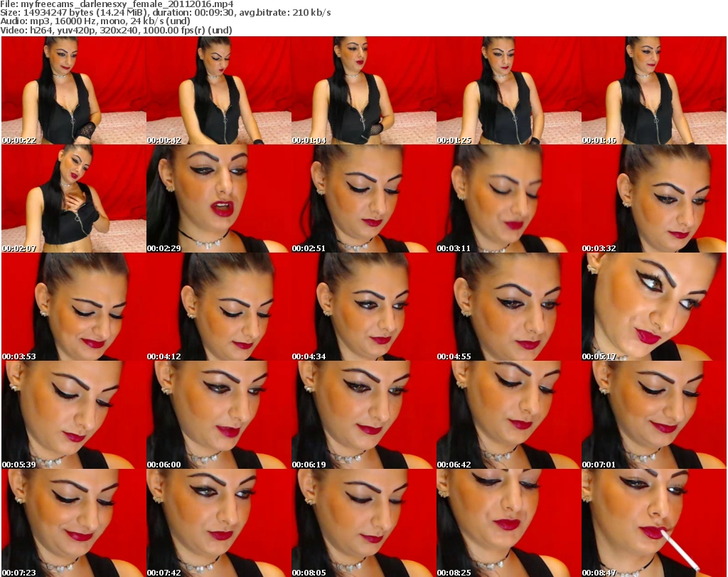Viewport: 728px width, 577px height.
Task: Choose the thumbnail labeled 00:07:23
Action: [x=74, y=523]
